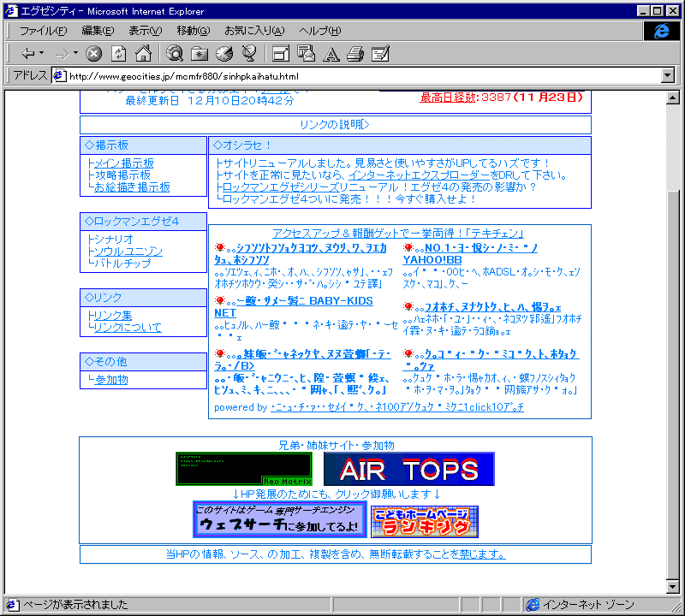Open the ソウルユニゾン link

[x=128, y=252]
